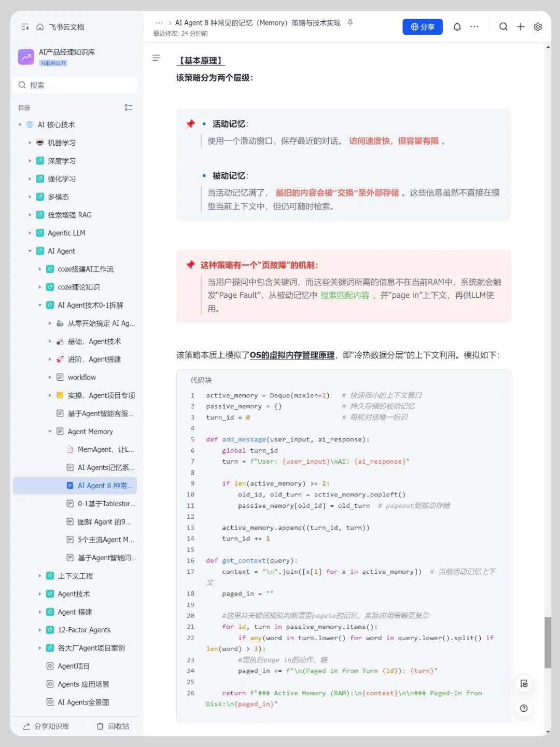560x747 pixels.
Task: Expand the Agentic LLM node arrow
Action: pos(30,233)
